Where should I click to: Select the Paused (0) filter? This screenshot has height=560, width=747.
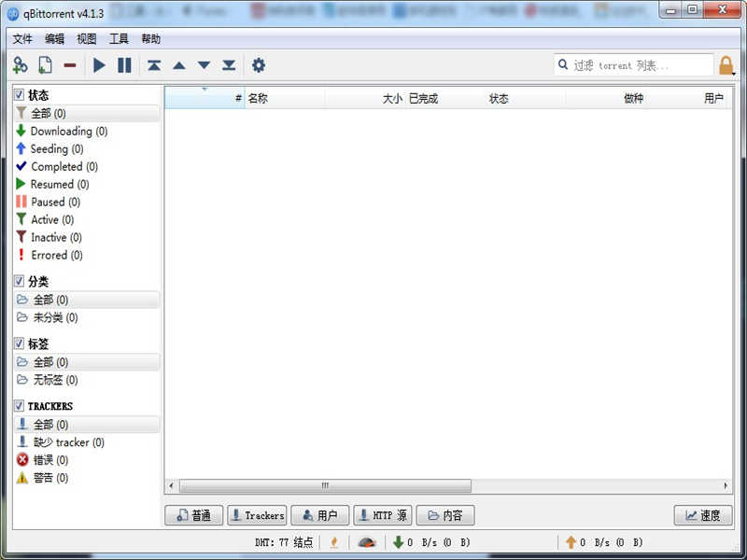pos(87,202)
